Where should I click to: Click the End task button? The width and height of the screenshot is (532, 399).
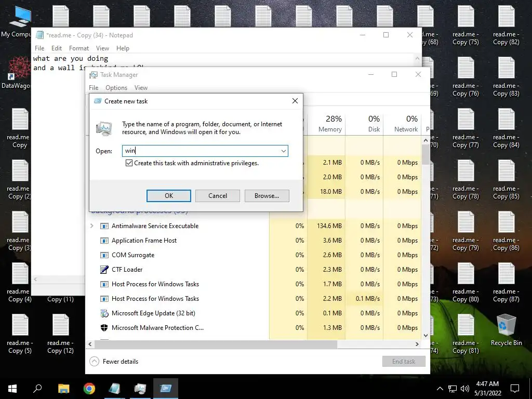[404, 362]
